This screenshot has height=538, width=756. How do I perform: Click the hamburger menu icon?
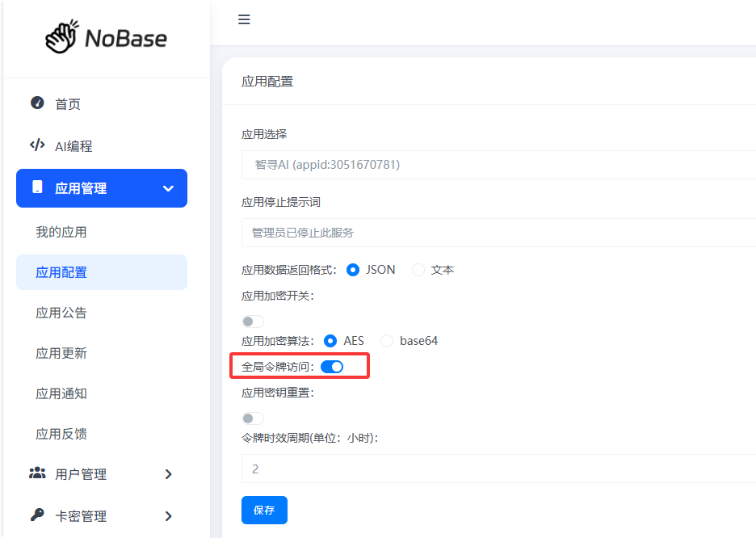tap(244, 19)
